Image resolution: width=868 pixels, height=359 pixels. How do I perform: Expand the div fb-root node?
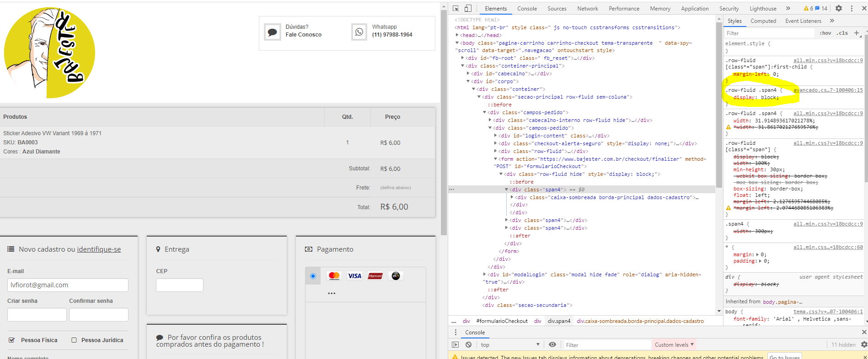[x=463, y=58]
